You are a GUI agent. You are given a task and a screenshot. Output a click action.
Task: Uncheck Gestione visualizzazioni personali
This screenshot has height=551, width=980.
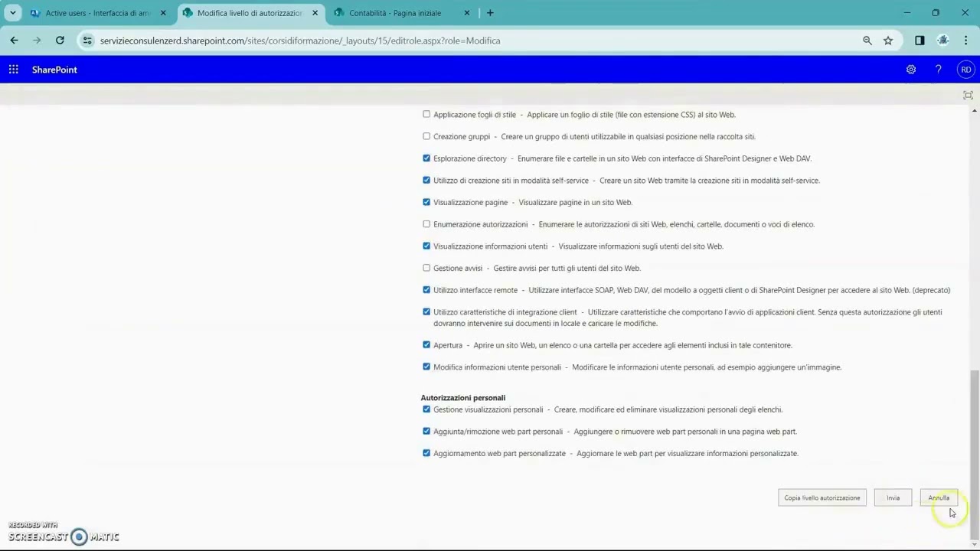click(426, 409)
